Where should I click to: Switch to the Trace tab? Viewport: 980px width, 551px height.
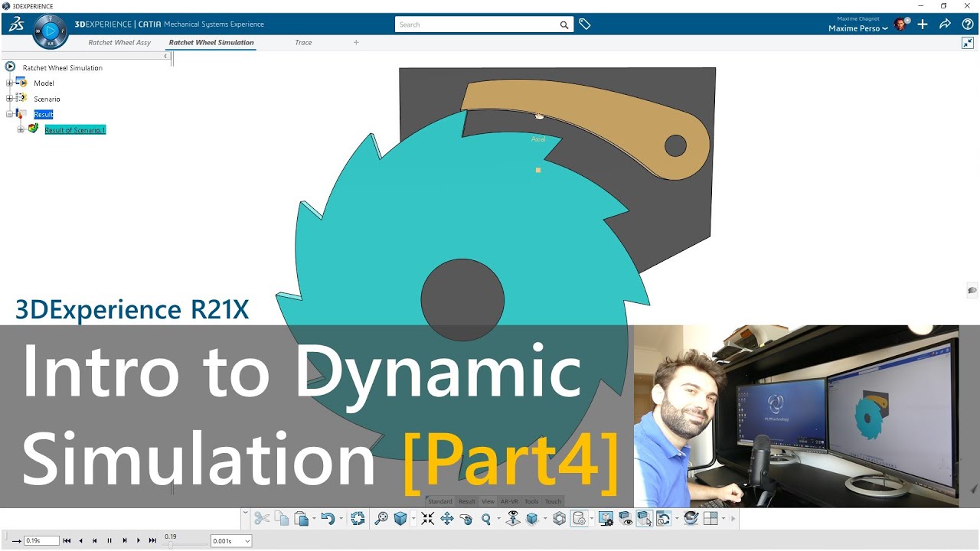point(303,43)
